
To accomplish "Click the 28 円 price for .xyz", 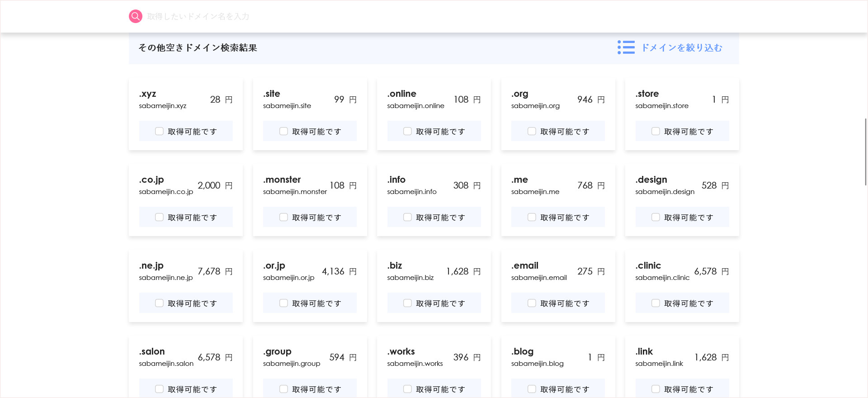I will [221, 99].
